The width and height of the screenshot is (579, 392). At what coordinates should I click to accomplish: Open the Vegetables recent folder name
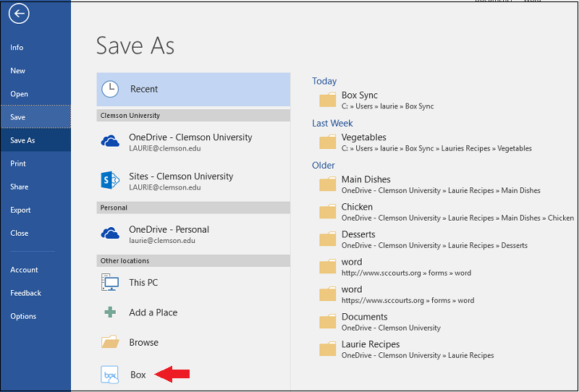tap(364, 137)
